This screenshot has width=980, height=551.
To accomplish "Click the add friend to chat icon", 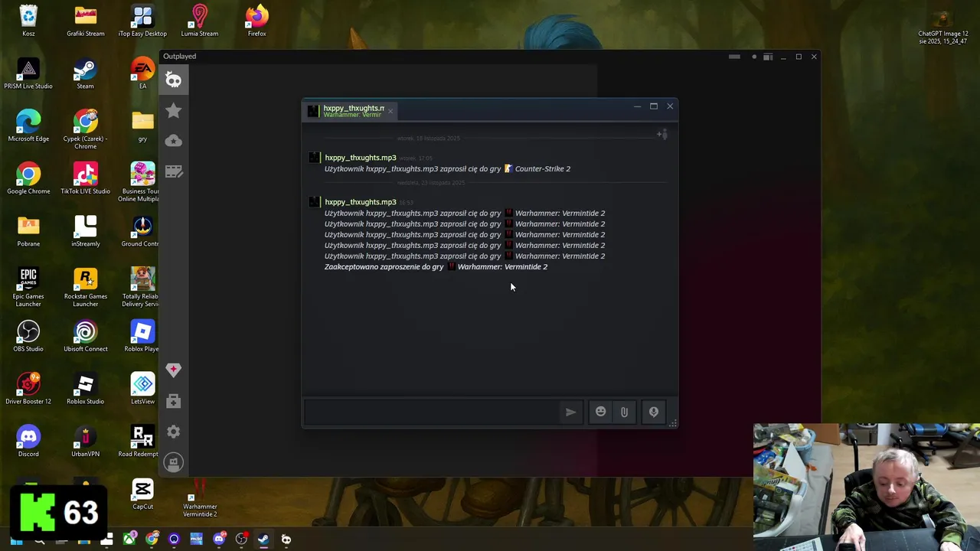I will pyautogui.click(x=662, y=135).
